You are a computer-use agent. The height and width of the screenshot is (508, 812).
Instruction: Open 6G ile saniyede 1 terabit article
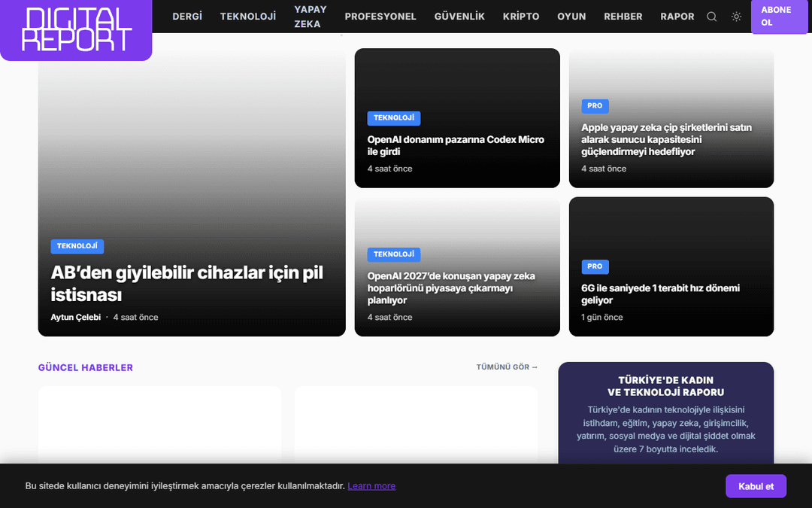pyautogui.click(x=660, y=294)
